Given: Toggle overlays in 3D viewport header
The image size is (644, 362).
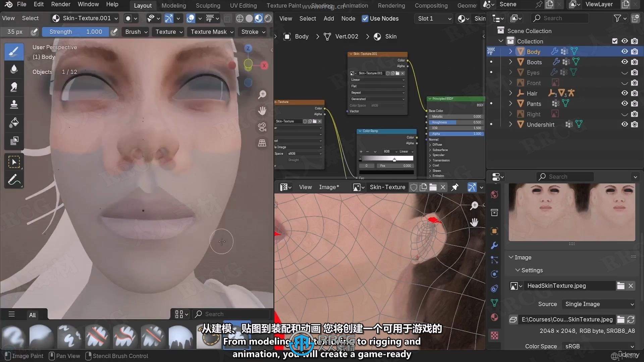Looking at the screenshot, I should [191, 18].
